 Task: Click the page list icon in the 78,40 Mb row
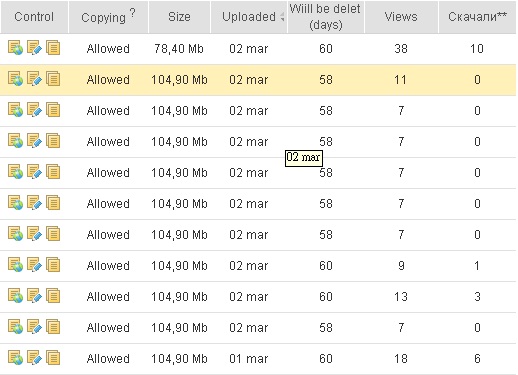[53, 48]
